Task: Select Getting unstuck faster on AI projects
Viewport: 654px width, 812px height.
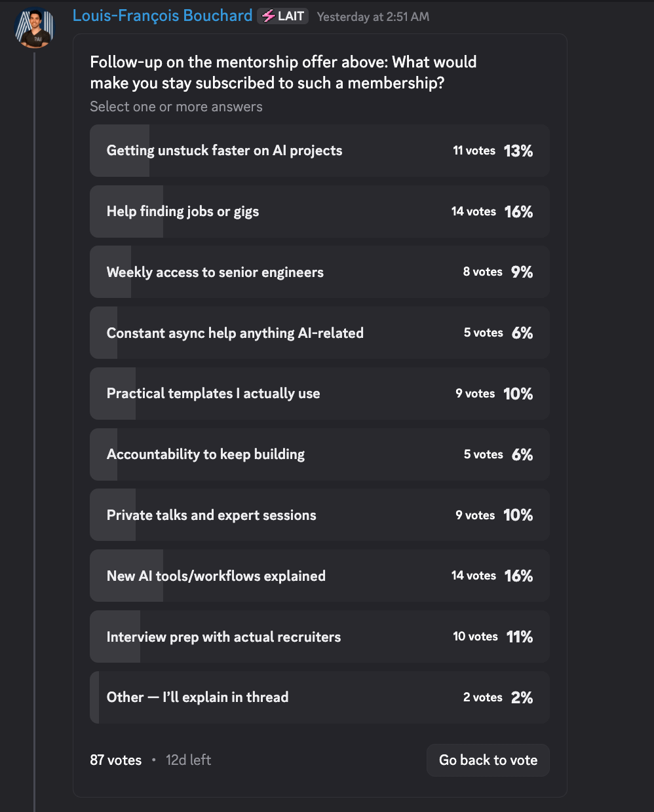Action: coord(320,151)
